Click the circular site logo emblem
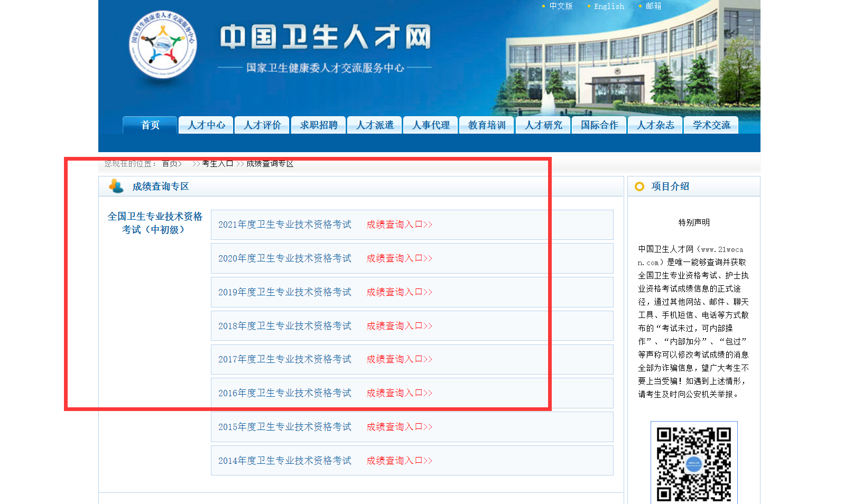 163,45
